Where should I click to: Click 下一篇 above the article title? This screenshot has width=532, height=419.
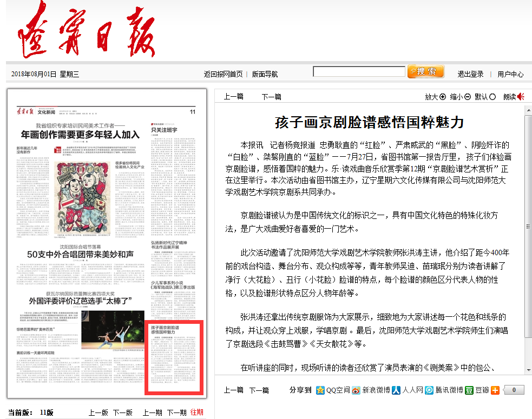(x=272, y=96)
